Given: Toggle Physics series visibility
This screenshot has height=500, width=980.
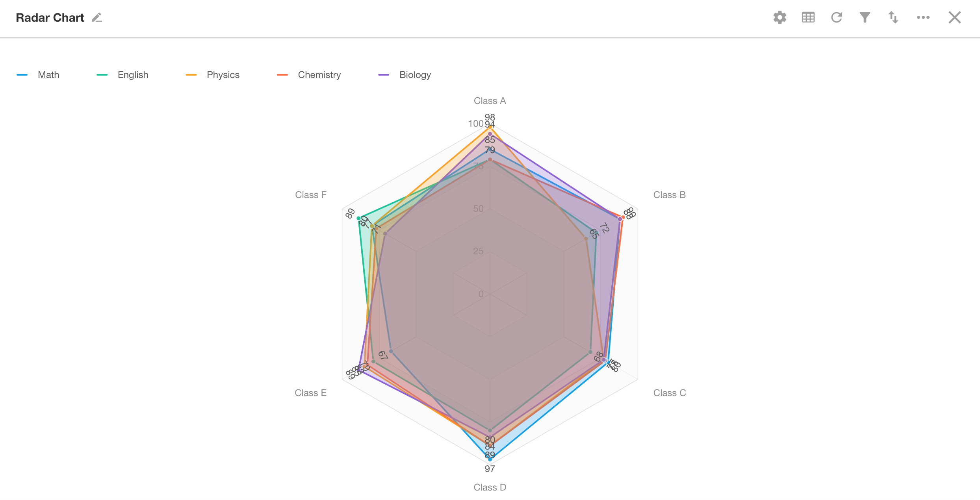Looking at the screenshot, I should [x=223, y=75].
